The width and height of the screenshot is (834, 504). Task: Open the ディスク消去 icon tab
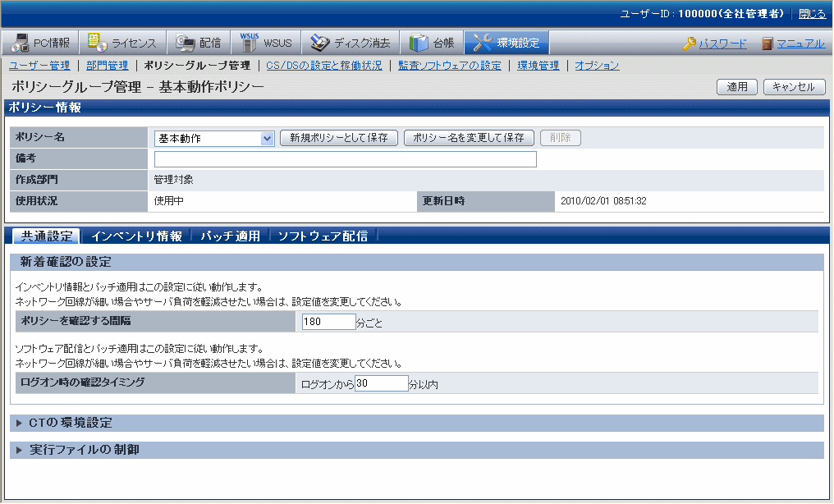click(x=320, y=43)
